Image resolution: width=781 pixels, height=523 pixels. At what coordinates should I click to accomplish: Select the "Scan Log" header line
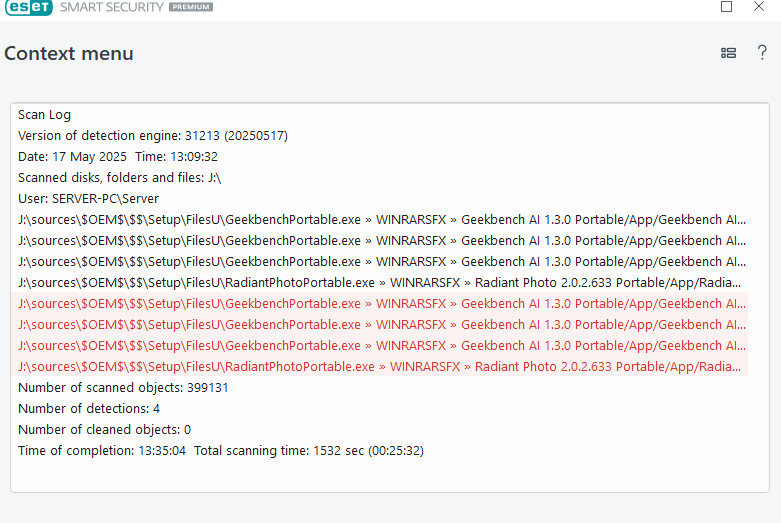pos(44,115)
